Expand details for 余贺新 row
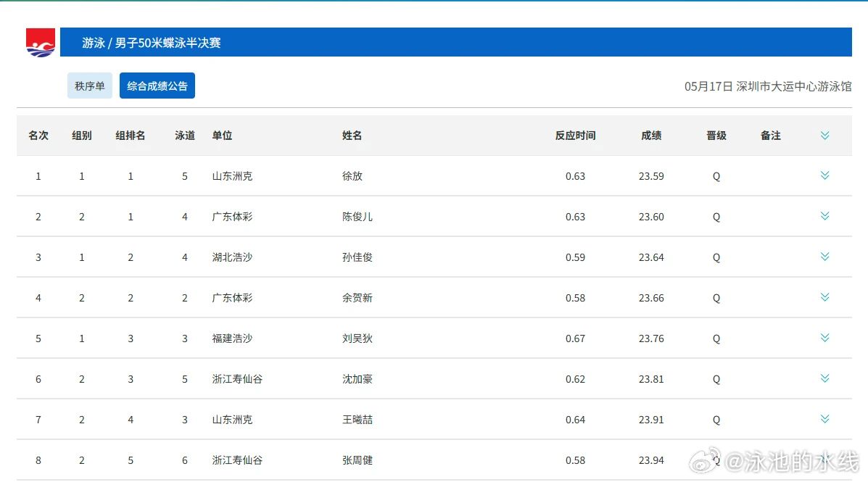The height and width of the screenshot is (482, 868). pos(824,297)
